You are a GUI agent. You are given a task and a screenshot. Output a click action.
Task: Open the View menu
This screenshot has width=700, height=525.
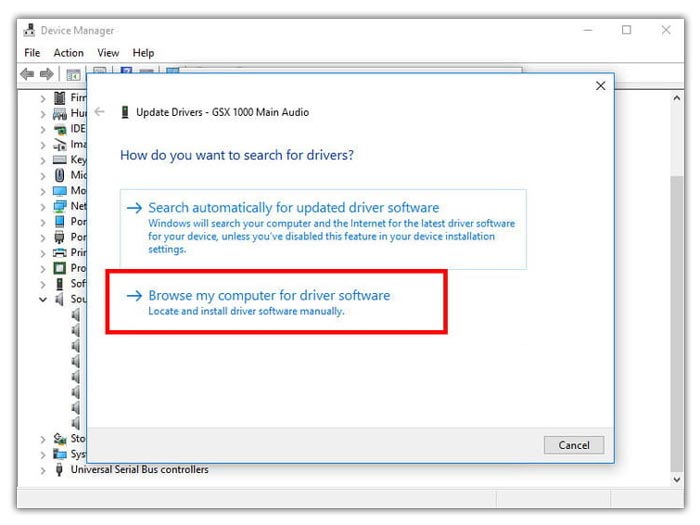pyautogui.click(x=108, y=53)
